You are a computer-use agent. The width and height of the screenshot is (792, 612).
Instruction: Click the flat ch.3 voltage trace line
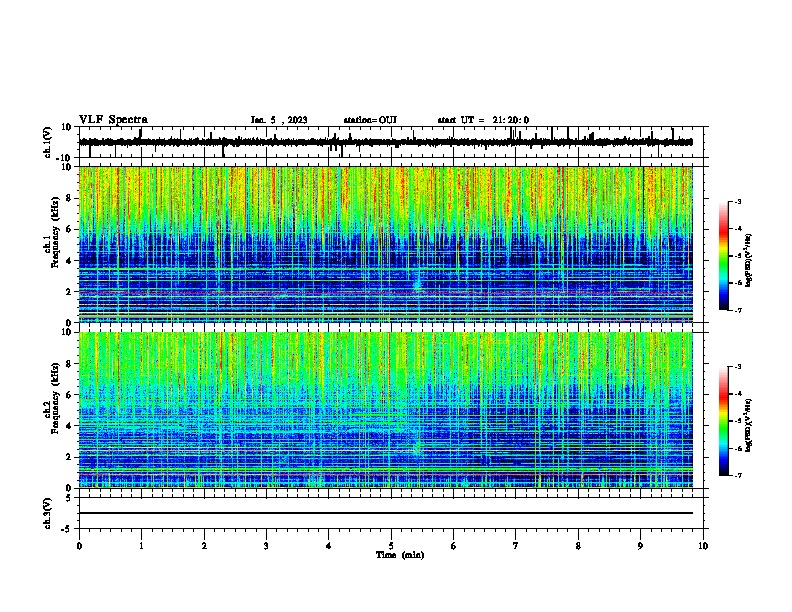point(386,513)
